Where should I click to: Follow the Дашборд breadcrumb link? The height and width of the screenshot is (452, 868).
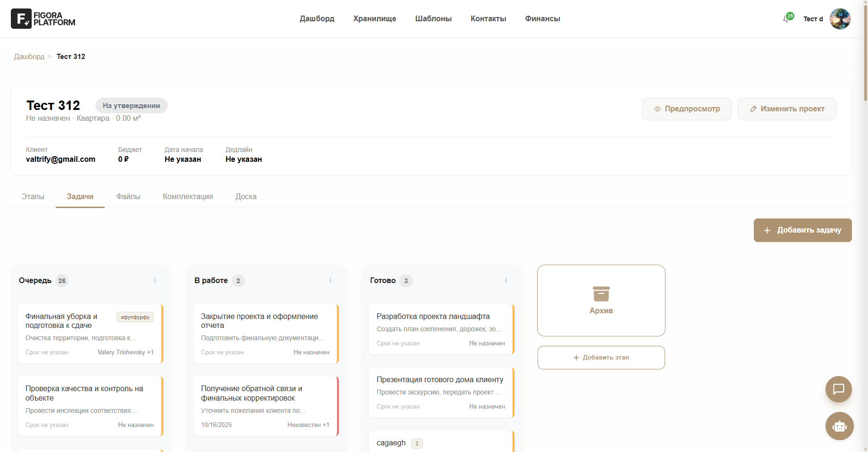(29, 57)
